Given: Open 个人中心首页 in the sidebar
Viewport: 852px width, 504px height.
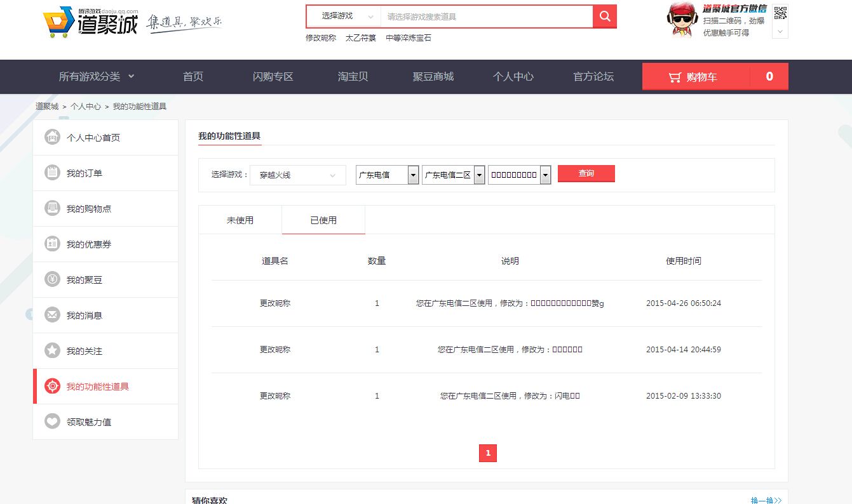Looking at the screenshot, I should [105, 137].
